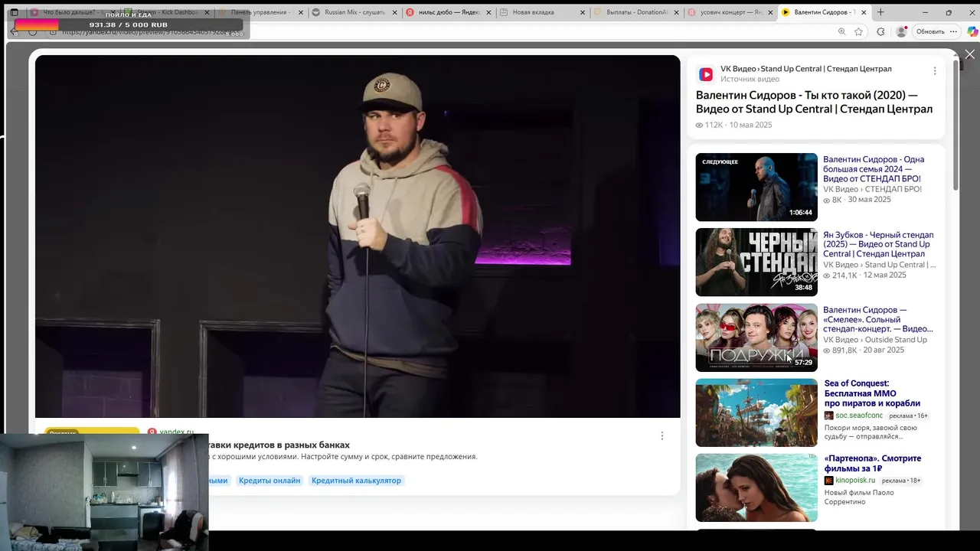This screenshot has width=980, height=551.
Task: Open 'Ян Зубков - Черный стендап' title link
Action: click(x=878, y=244)
